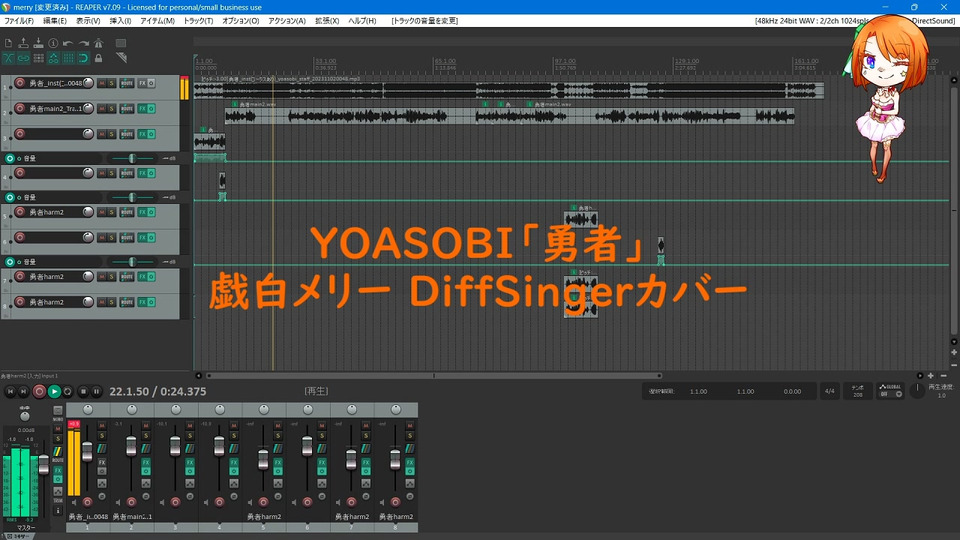Mute the 勇者_inst track
Image resolution: width=960 pixels, height=540 pixels.
pos(102,83)
